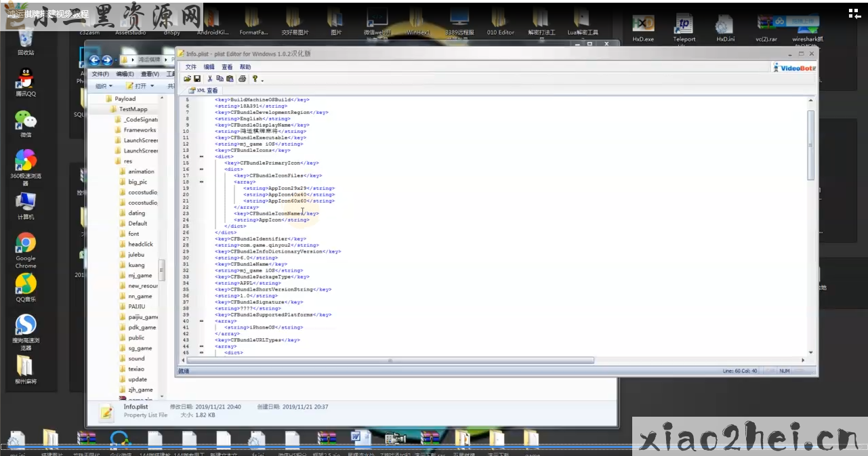The width and height of the screenshot is (868, 456).
Task: Click the 腾讯QQ desktop icon
Action: click(26, 82)
